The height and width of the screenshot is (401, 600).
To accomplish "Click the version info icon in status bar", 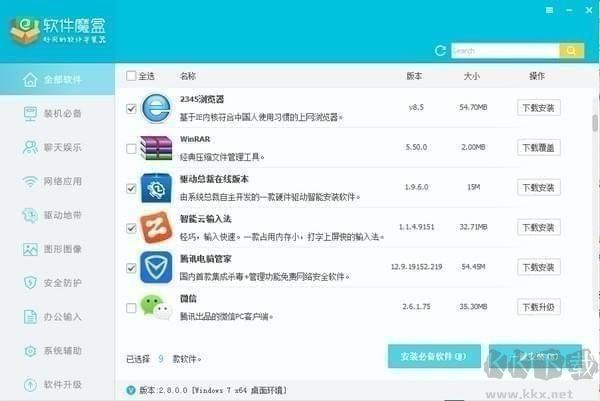I will (131, 390).
